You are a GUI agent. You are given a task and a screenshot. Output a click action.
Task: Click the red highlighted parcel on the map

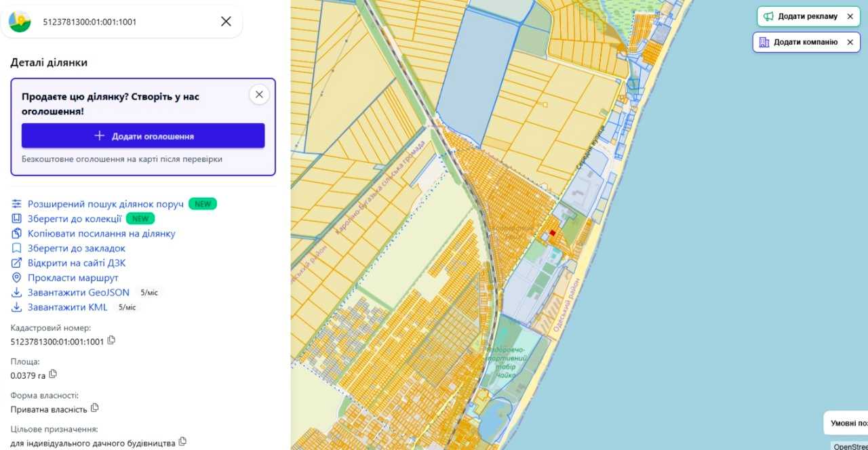(552, 233)
